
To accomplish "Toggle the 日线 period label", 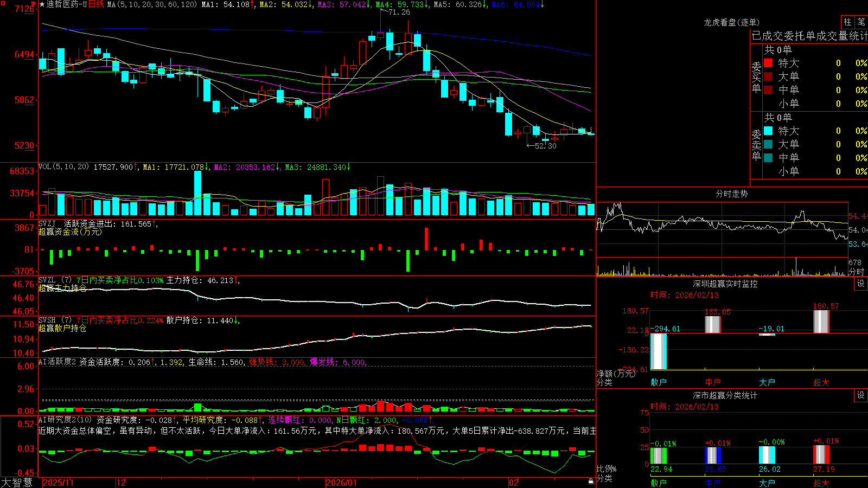I will pyautogui.click(x=96, y=4).
